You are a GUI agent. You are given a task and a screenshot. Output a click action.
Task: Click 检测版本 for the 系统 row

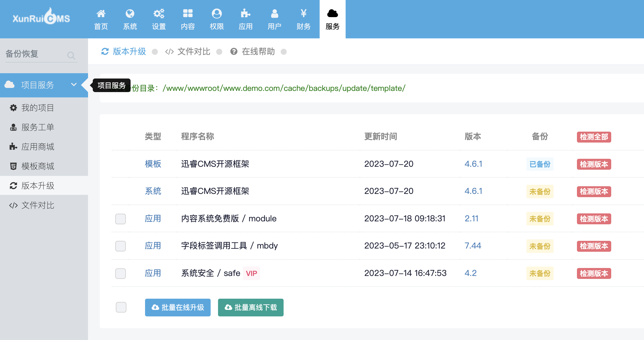pos(594,192)
